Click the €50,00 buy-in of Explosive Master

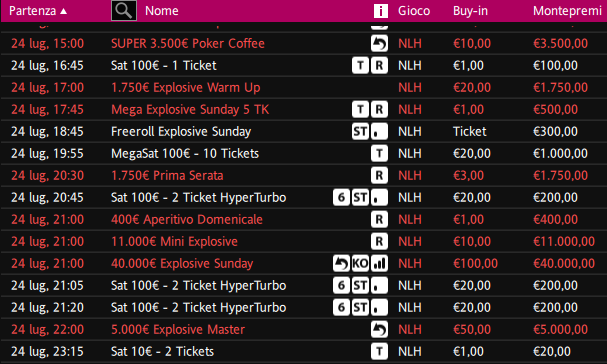[x=472, y=330]
